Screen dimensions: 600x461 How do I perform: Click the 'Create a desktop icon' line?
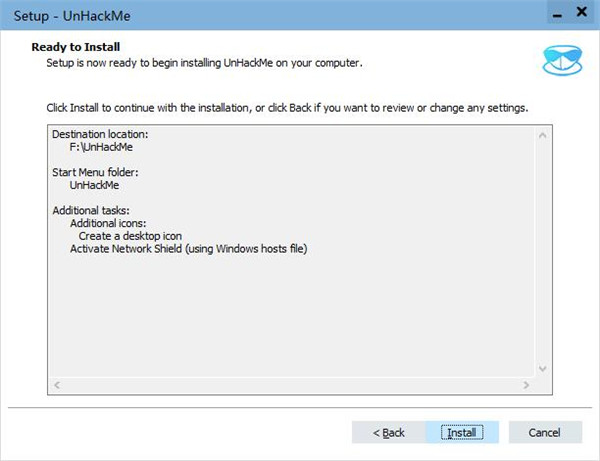pos(130,236)
